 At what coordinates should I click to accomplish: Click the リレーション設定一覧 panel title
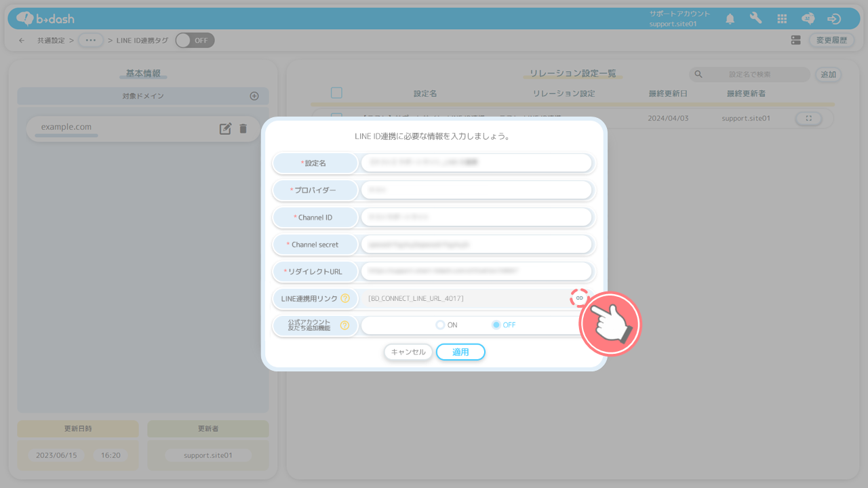[572, 73]
